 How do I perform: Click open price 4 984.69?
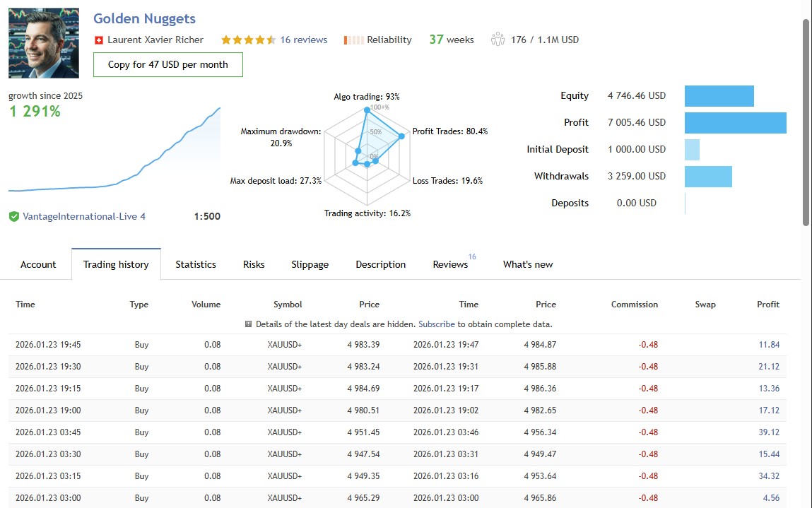point(363,389)
